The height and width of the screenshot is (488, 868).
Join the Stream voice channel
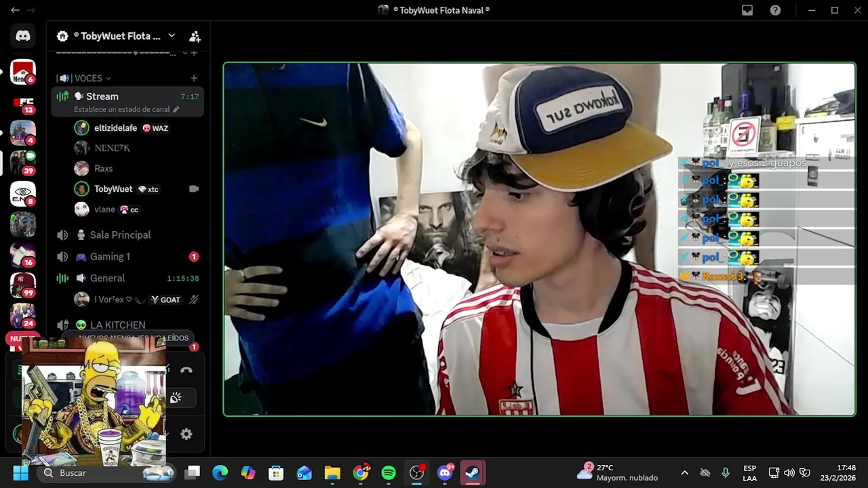pyautogui.click(x=128, y=102)
